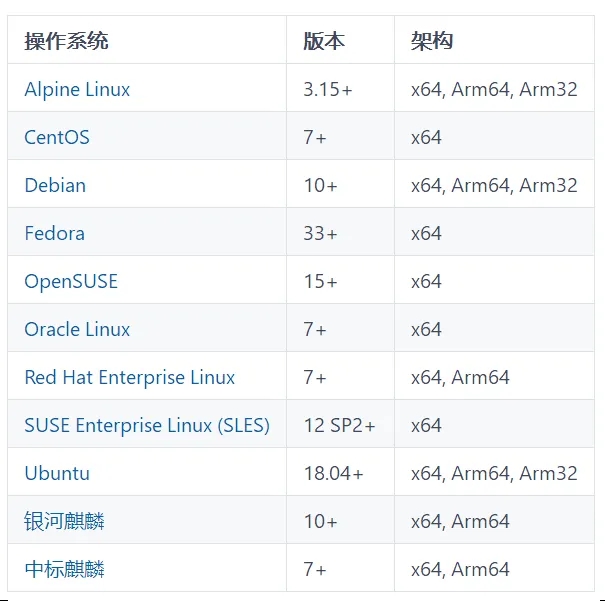Viewport: 605px width, 601px height.
Task: Click Ubuntu's x64, Arm64, Arm32 cell
Action: coord(494,472)
